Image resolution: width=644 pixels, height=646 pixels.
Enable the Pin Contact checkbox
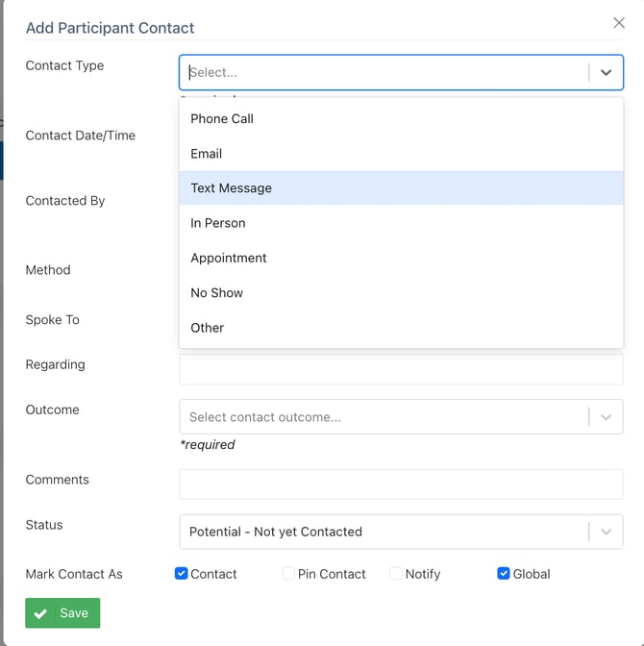[x=288, y=574]
